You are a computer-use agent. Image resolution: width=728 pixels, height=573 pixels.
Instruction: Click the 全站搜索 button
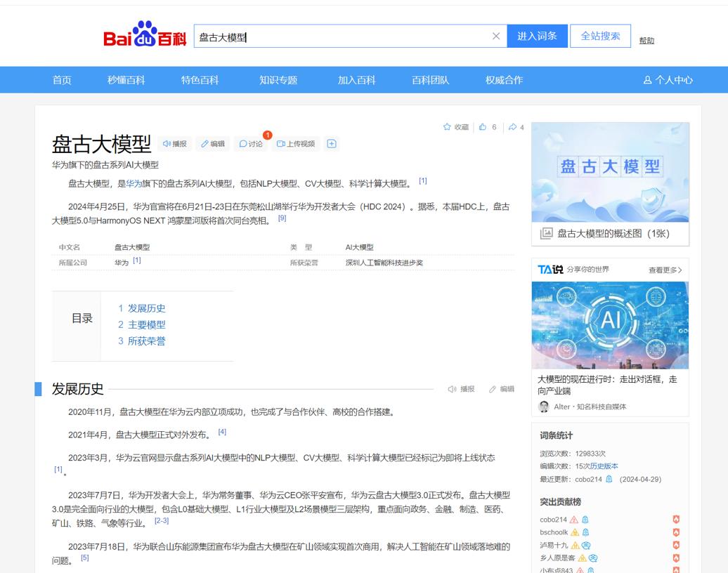tap(600, 37)
